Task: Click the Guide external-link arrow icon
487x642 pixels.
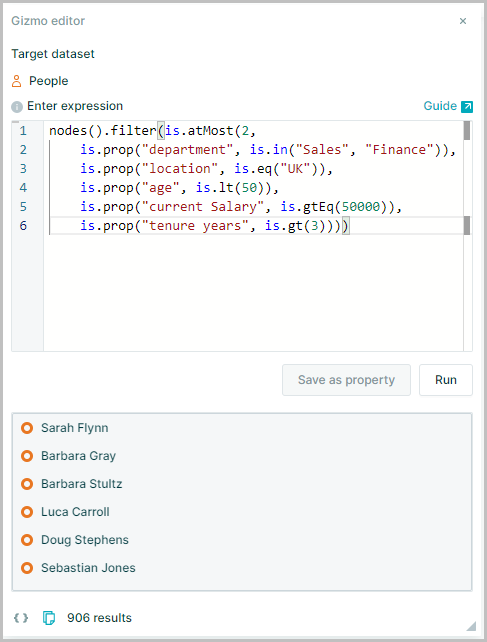Action: (x=467, y=106)
